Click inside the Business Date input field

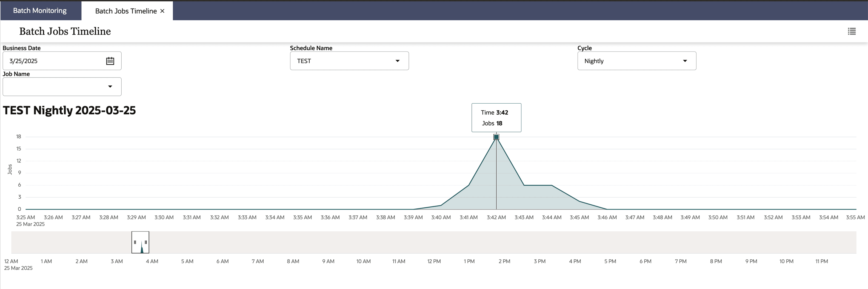pyautogui.click(x=50, y=61)
